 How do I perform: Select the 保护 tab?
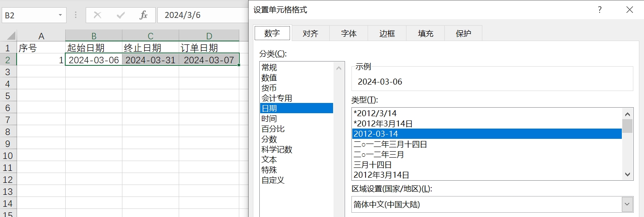(464, 33)
